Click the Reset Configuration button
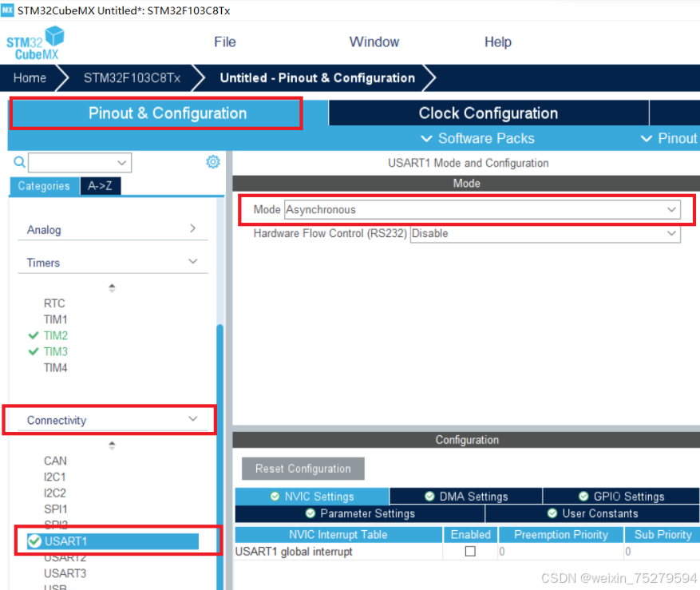Image resolution: width=700 pixels, height=590 pixels. (x=303, y=469)
